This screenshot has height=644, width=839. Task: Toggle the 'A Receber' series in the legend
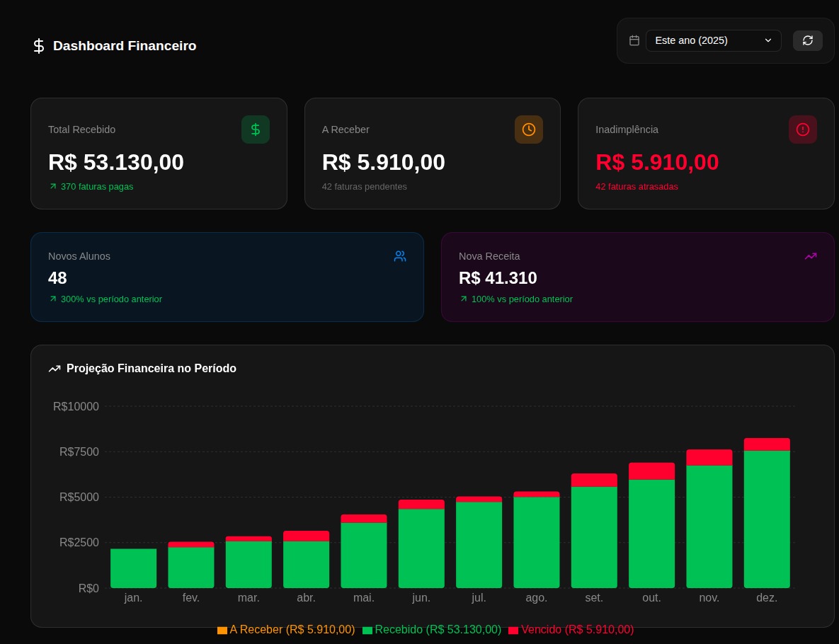(x=287, y=630)
